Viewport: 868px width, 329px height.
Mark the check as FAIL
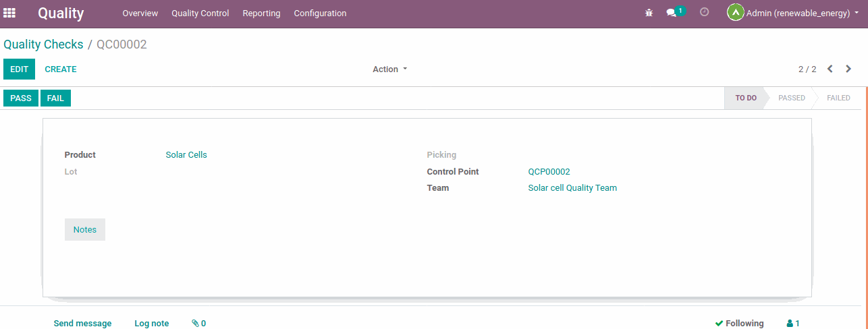click(x=55, y=98)
